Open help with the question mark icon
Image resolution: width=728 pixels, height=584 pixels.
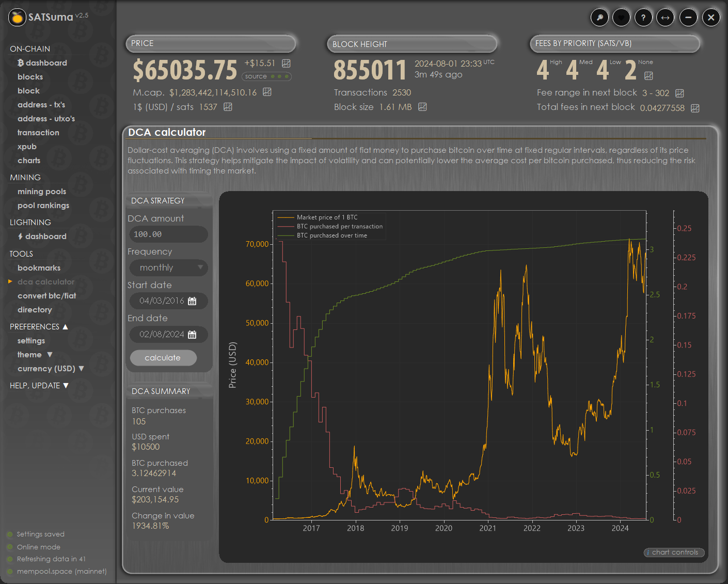point(643,18)
